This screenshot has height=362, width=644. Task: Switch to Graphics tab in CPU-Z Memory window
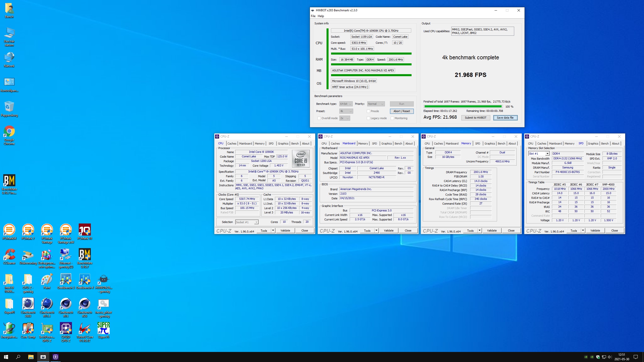[490, 144]
